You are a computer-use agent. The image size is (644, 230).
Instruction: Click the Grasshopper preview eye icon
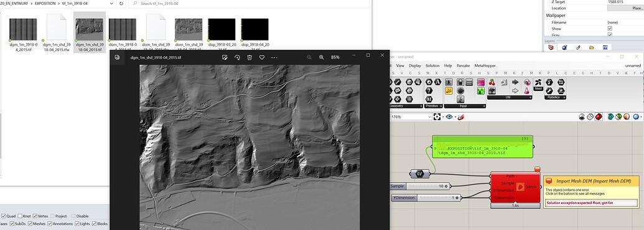click(x=449, y=117)
